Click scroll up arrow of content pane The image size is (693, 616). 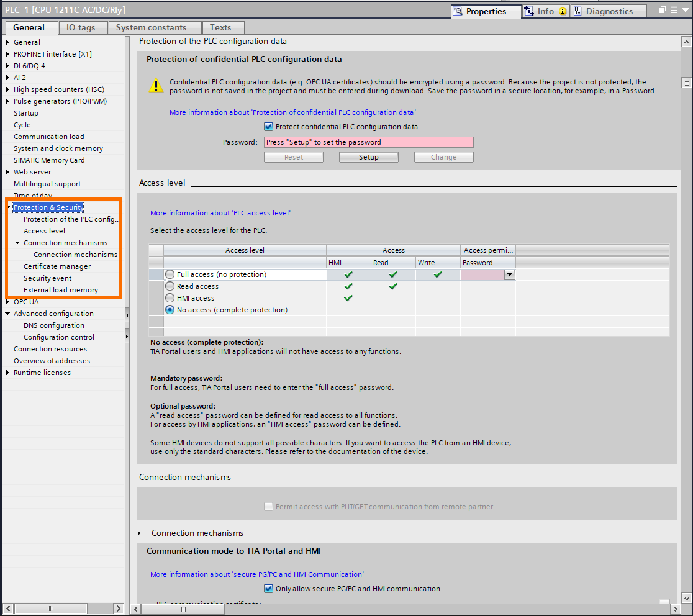click(x=686, y=42)
